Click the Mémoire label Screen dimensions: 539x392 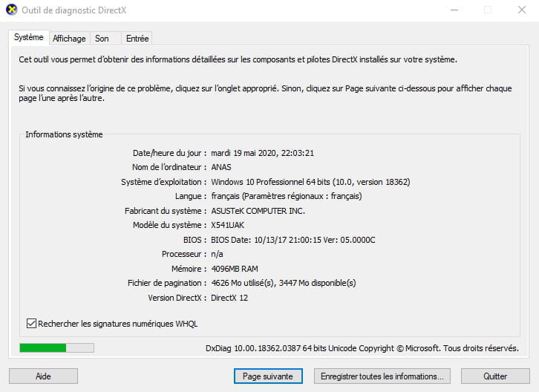(189, 269)
